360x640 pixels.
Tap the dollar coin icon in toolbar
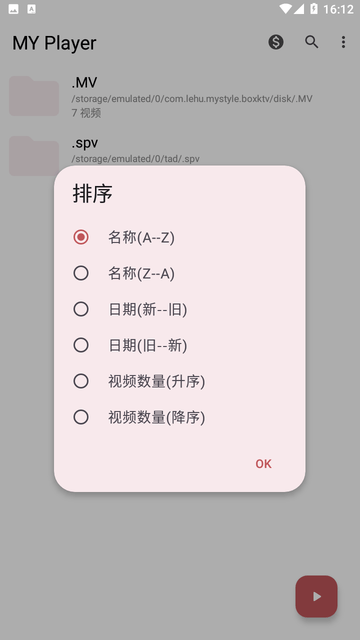tap(276, 42)
